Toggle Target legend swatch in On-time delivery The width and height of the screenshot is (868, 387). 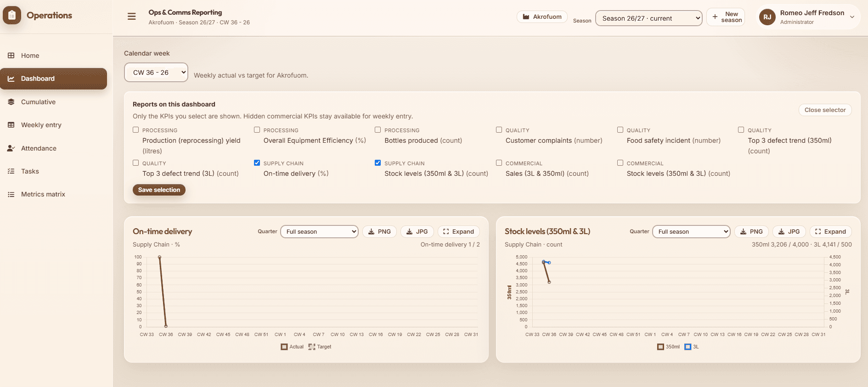coord(312,347)
